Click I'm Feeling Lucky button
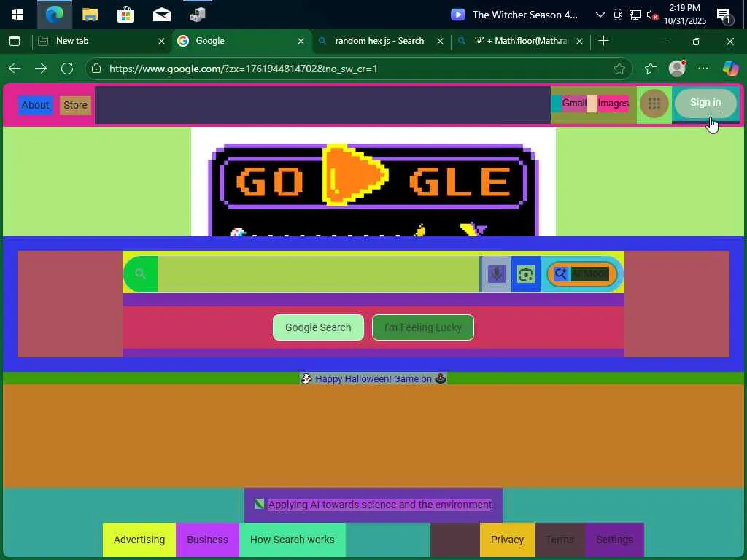Image resolution: width=747 pixels, height=560 pixels. [x=423, y=327]
